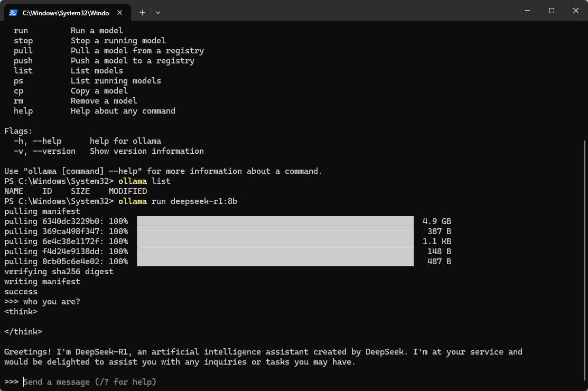Click the 'cp' command in help list

pyautogui.click(x=18, y=91)
